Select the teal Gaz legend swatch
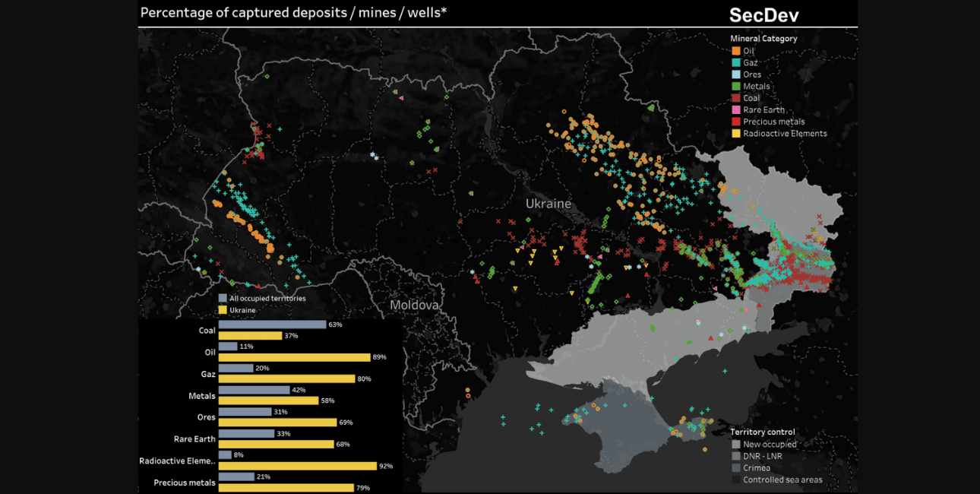 coord(735,63)
